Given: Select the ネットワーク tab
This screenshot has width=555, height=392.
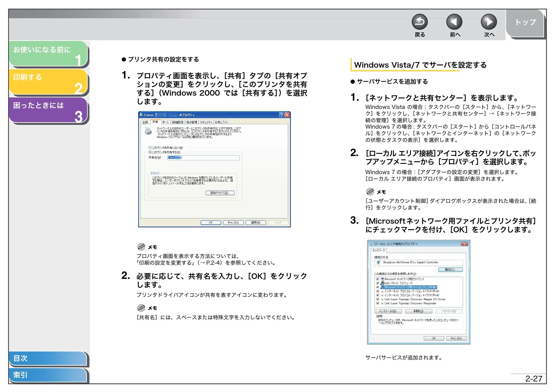Looking at the screenshot, I should click(x=379, y=251).
